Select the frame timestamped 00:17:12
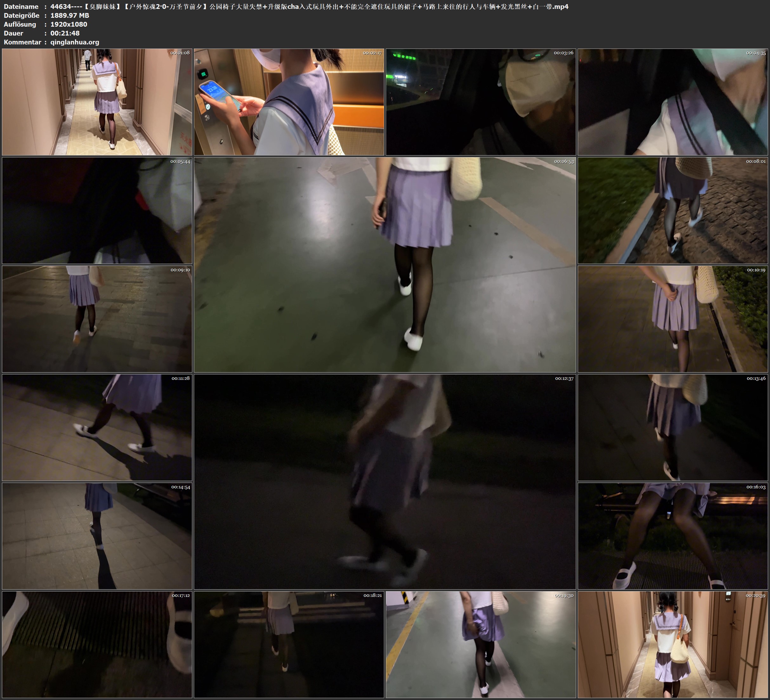The width and height of the screenshot is (770, 700). click(x=97, y=644)
